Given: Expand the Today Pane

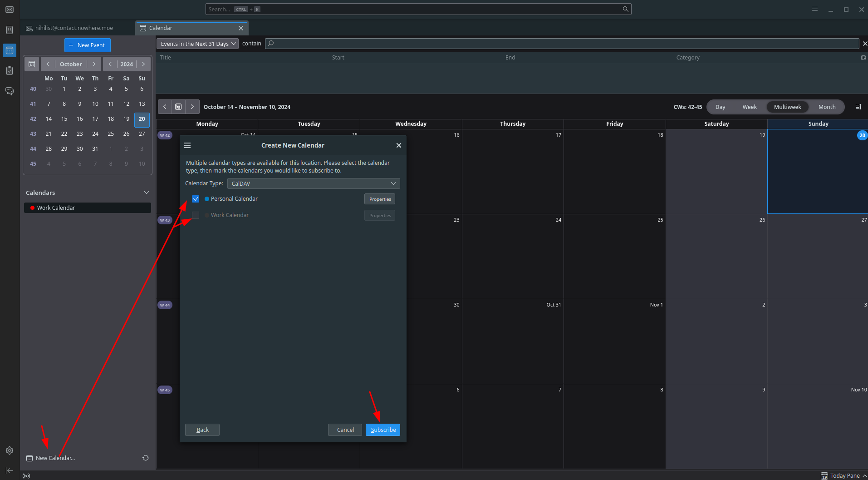Looking at the screenshot, I should point(844,475).
